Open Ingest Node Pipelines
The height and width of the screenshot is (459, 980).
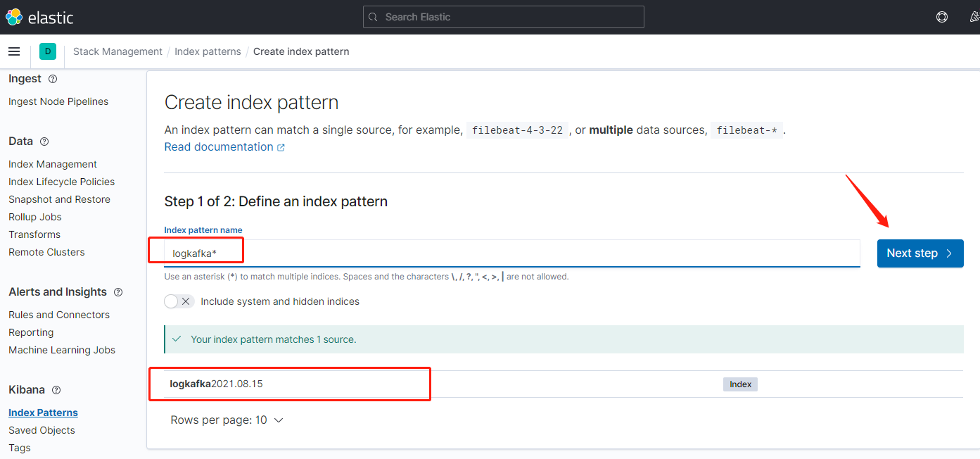58,101
